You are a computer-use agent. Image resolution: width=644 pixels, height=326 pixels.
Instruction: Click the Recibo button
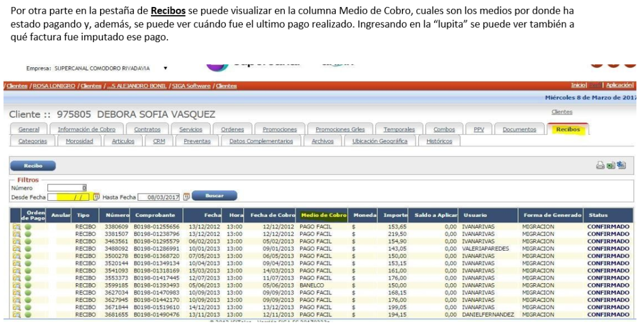(x=33, y=166)
